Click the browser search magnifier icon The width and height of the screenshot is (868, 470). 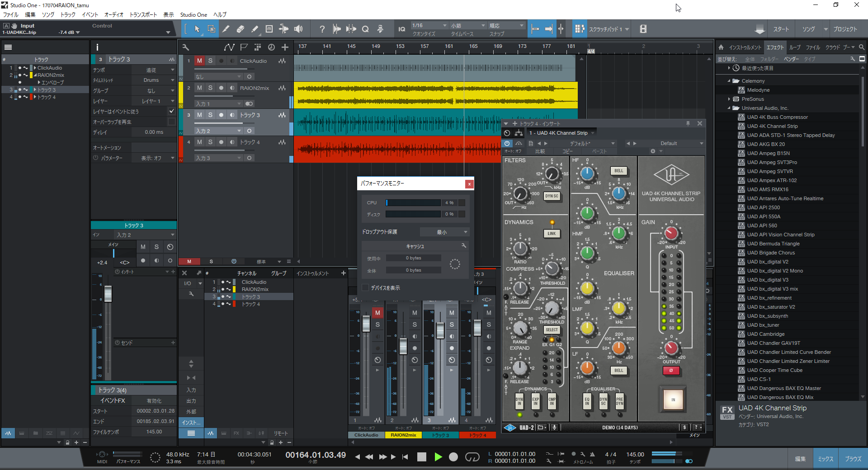click(862, 47)
